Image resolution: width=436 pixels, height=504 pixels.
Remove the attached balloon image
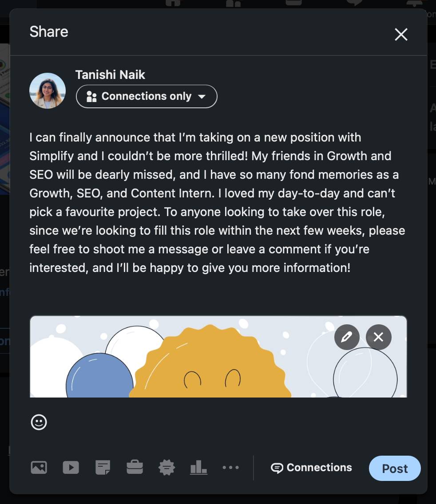tap(379, 337)
